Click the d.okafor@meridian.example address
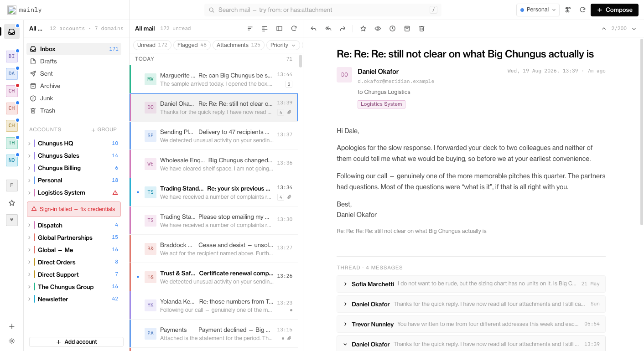The height and width of the screenshot is (351, 644). [x=396, y=81]
